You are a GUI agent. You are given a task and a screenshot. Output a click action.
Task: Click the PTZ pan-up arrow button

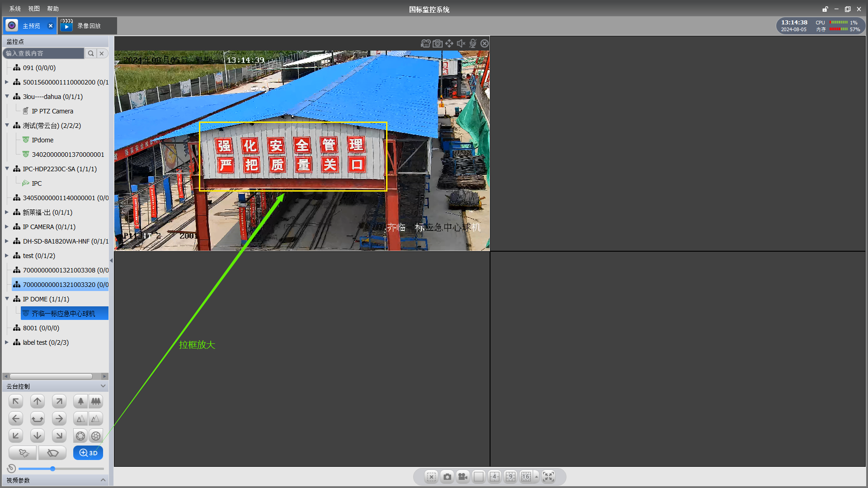[38, 401]
